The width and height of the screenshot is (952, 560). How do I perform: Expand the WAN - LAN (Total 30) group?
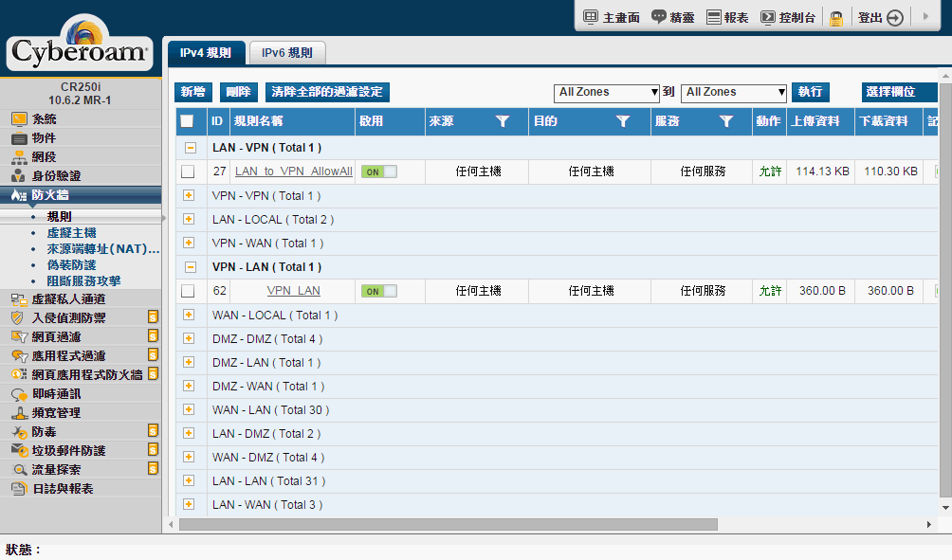pos(188,409)
